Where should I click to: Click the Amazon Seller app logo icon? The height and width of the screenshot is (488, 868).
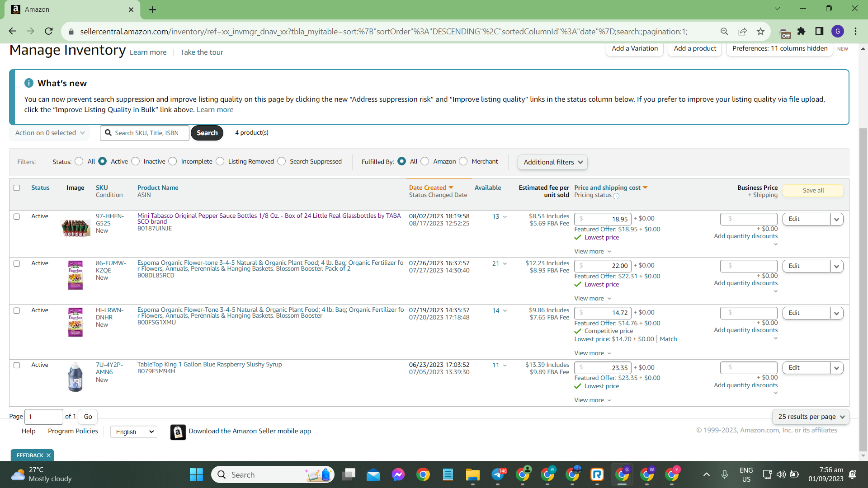[178, 432]
